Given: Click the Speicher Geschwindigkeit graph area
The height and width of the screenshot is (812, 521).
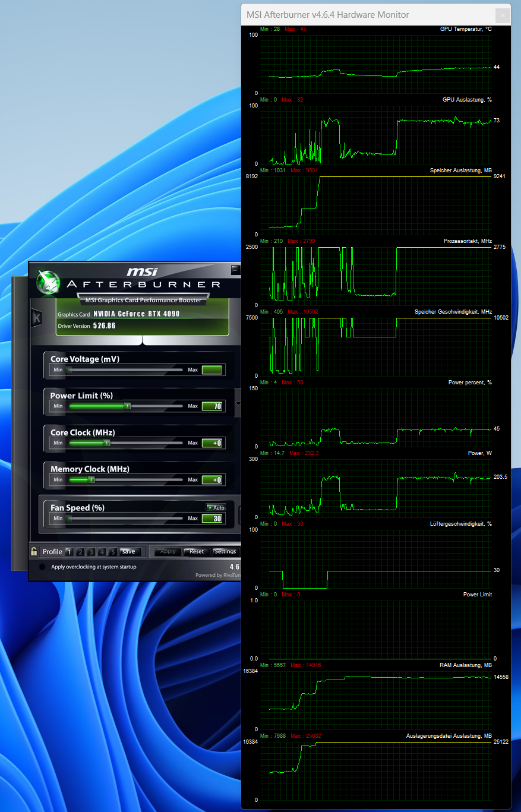Looking at the screenshot, I should click(x=376, y=347).
